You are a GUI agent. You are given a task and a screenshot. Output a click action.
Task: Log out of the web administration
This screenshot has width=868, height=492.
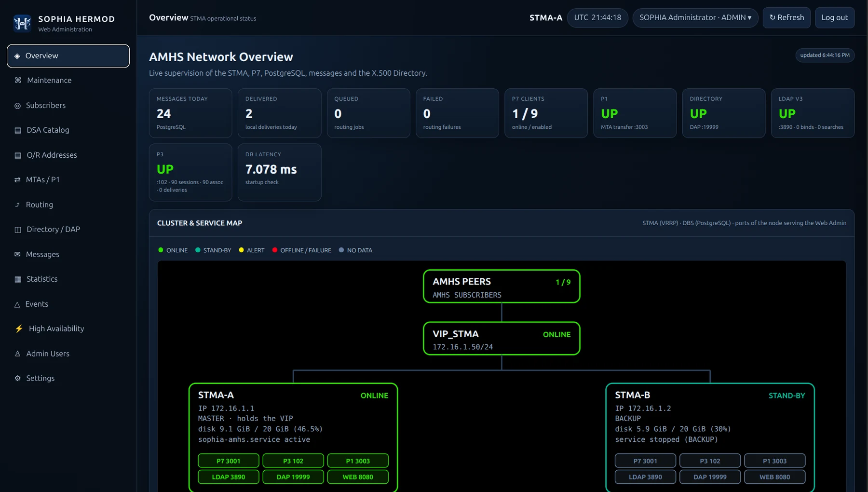(835, 18)
